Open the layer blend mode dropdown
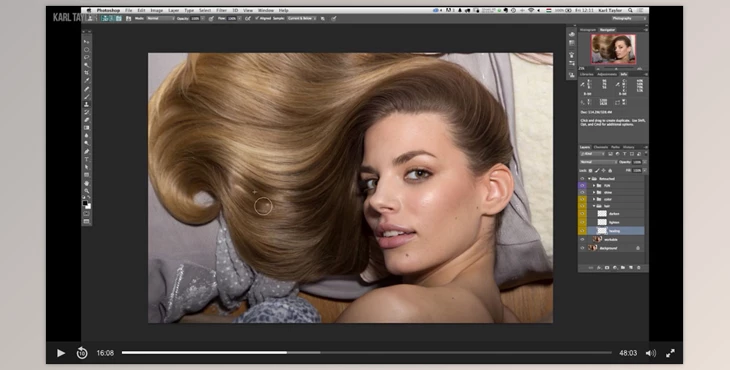 click(x=598, y=162)
